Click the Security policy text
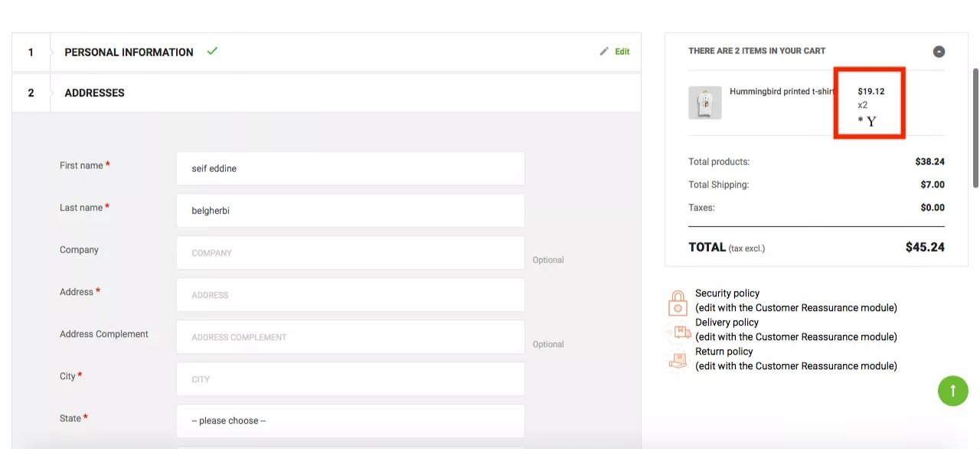Screen dimensions: 980x449 coord(727,293)
